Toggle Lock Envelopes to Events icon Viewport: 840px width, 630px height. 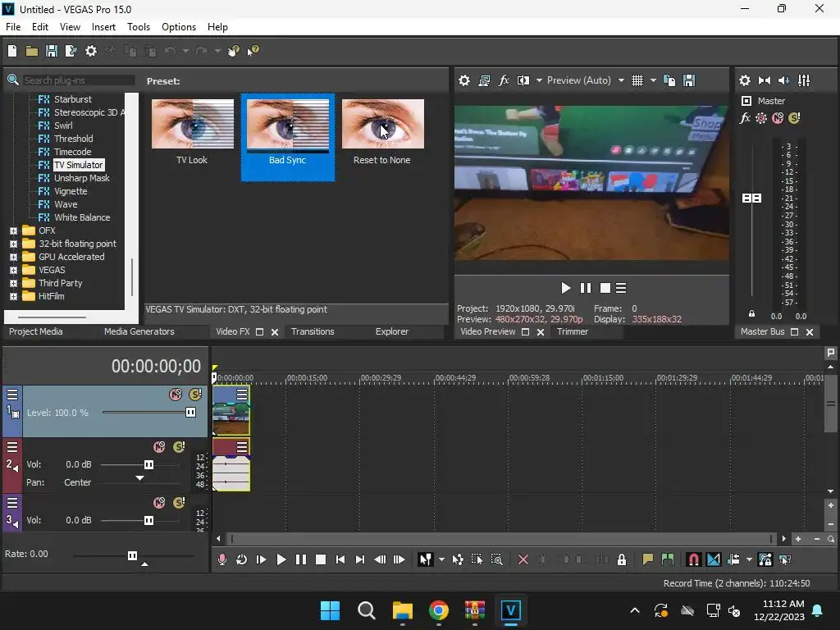pyautogui.click(x=765, y=559)
